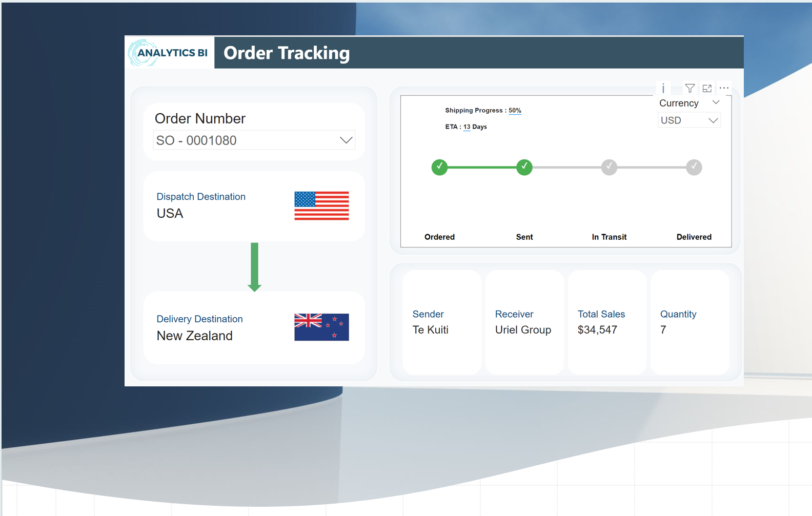Open the filter funnel icon on the visual
812x516 pixels.
coord(690,88)
